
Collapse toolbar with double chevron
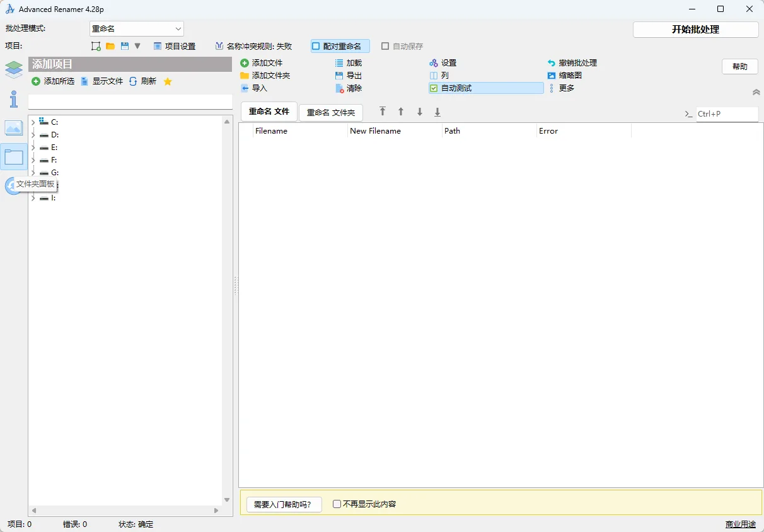pos(756,92)
